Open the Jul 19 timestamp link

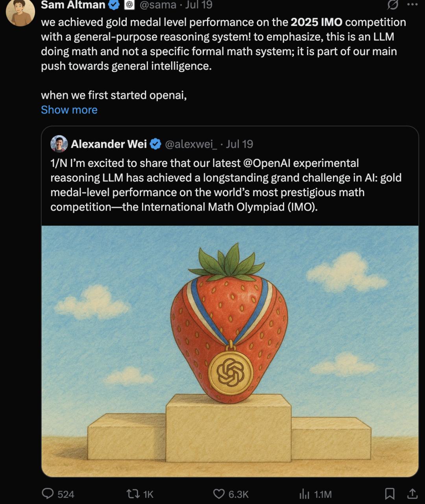point(199,5)
